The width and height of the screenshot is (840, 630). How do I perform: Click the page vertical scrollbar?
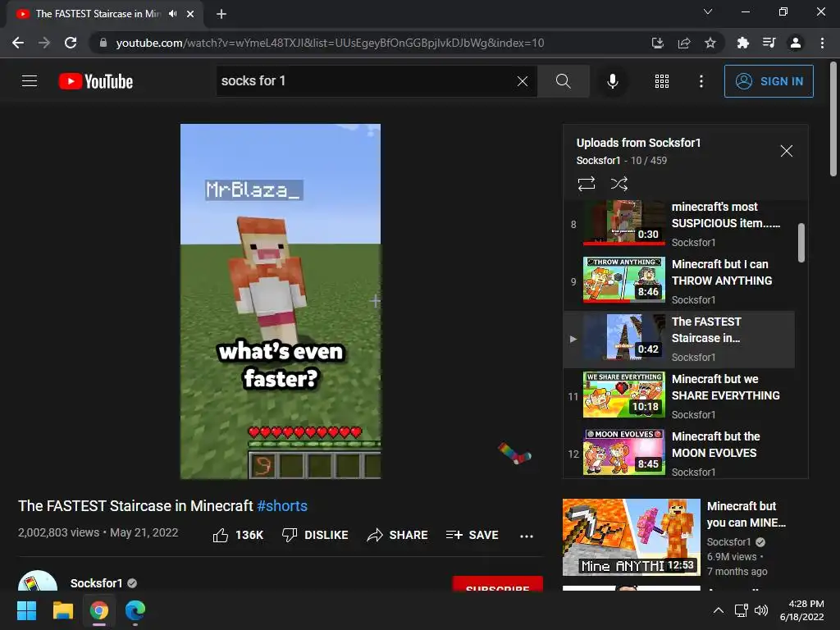point(833,119)
